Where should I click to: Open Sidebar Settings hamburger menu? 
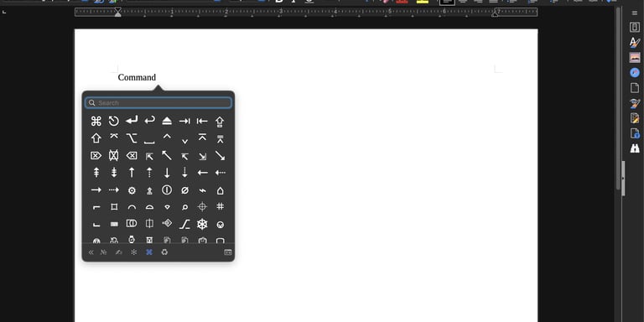(635, 13)
